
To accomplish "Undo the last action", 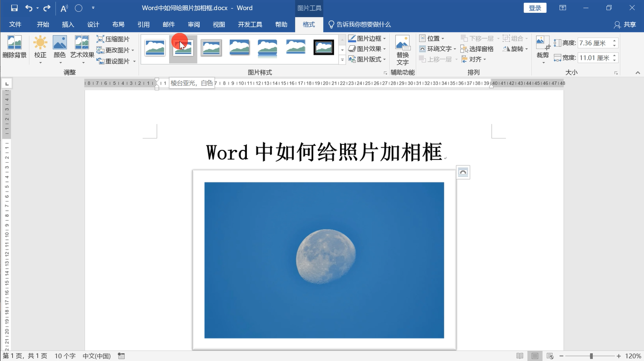I will click(28, 8).
